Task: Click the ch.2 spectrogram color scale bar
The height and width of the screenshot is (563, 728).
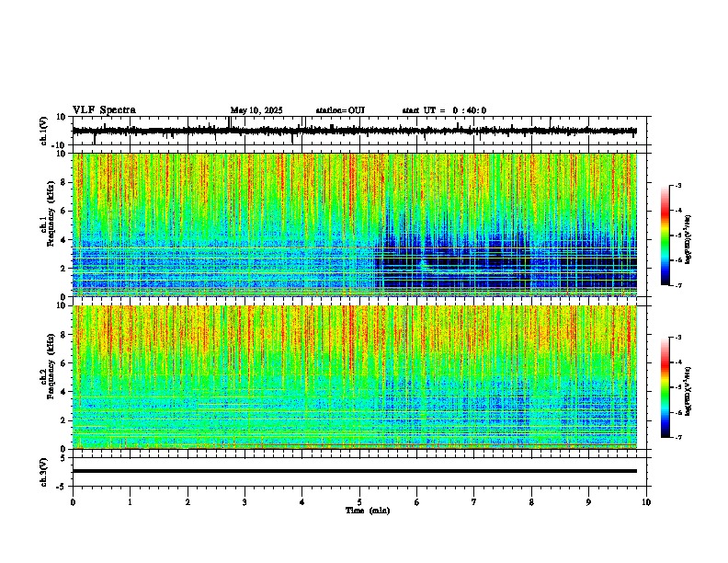Action: 665,387
